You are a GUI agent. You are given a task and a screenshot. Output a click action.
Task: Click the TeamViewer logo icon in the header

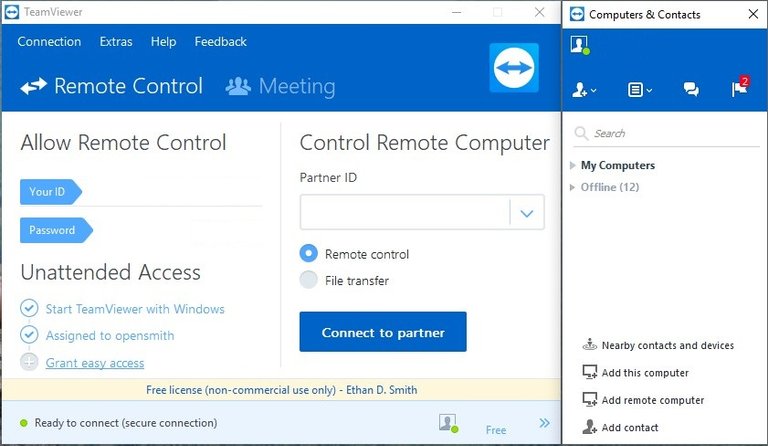(514, 68)
